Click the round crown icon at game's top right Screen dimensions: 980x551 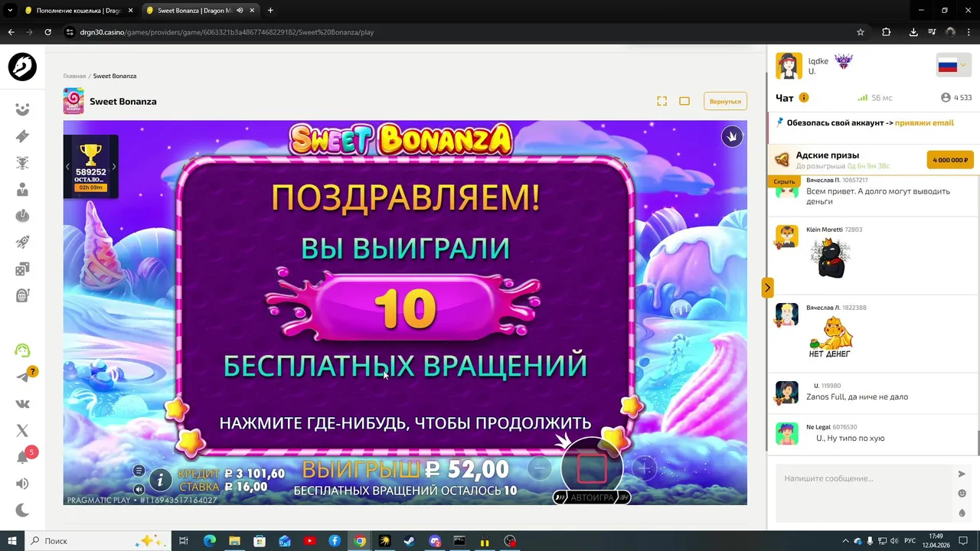click(x=732, y=137)
